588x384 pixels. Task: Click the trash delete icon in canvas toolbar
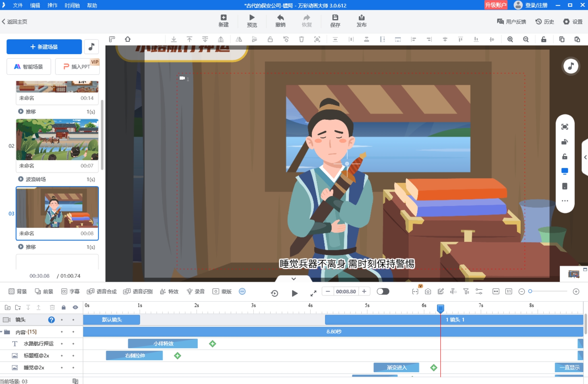pyautogui.click(x=301, y=39)
